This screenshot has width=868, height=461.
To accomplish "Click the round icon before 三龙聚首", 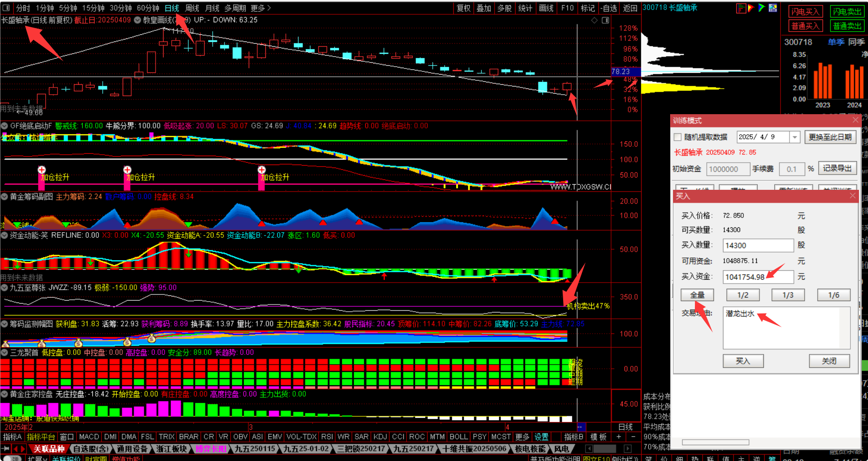I will tap(5, 353).
